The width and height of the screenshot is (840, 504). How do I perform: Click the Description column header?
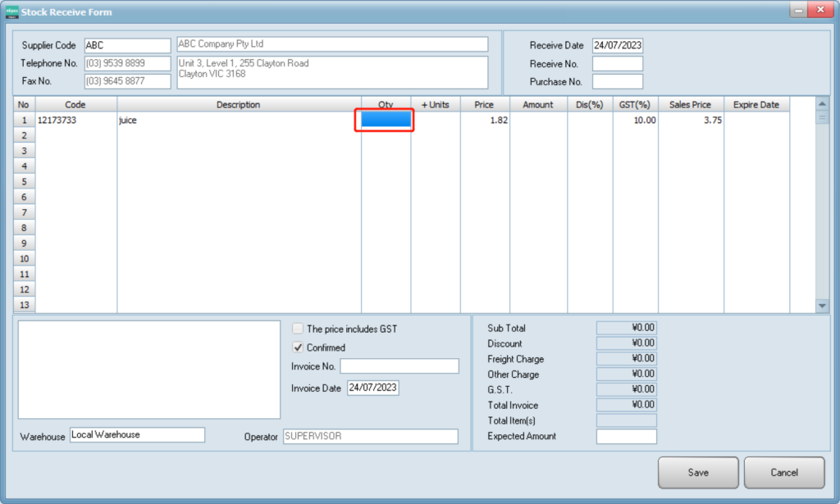pyautogui.click(x=239, y=105)
